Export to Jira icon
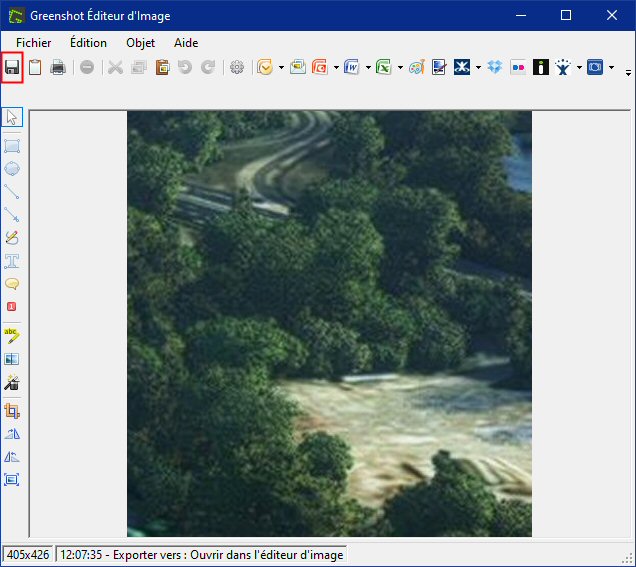636x567 pixels. point(563,67)
